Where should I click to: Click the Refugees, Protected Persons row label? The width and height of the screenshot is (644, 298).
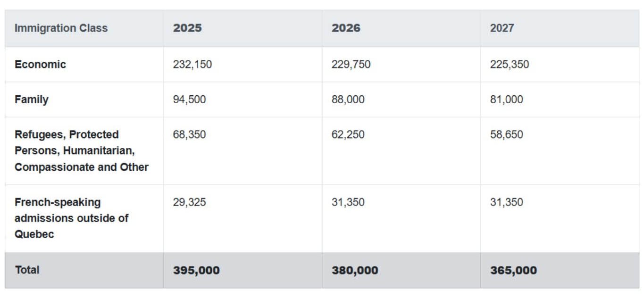[x=82, y=151]
